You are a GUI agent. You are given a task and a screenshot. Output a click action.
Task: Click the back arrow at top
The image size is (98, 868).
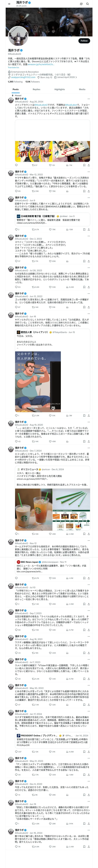[9, 4]
